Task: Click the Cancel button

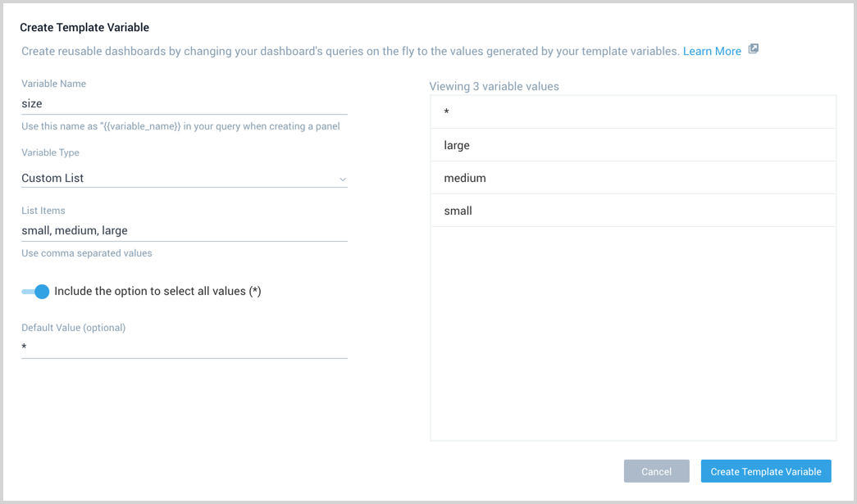Action: (x=656, y=471)
